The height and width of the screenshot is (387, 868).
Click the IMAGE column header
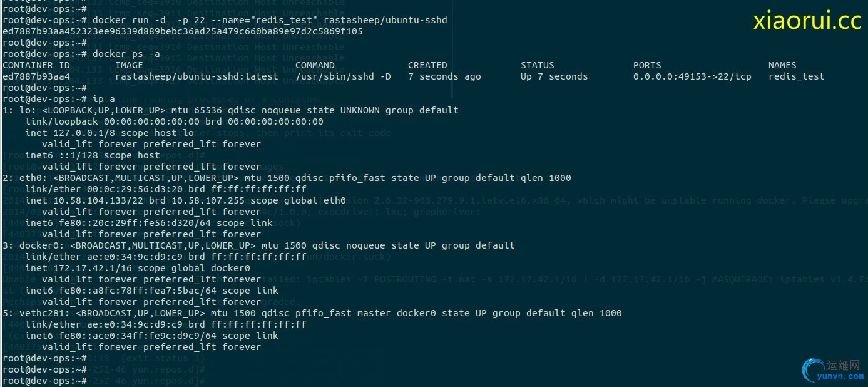pyautogui.click(x=129, y=65)
